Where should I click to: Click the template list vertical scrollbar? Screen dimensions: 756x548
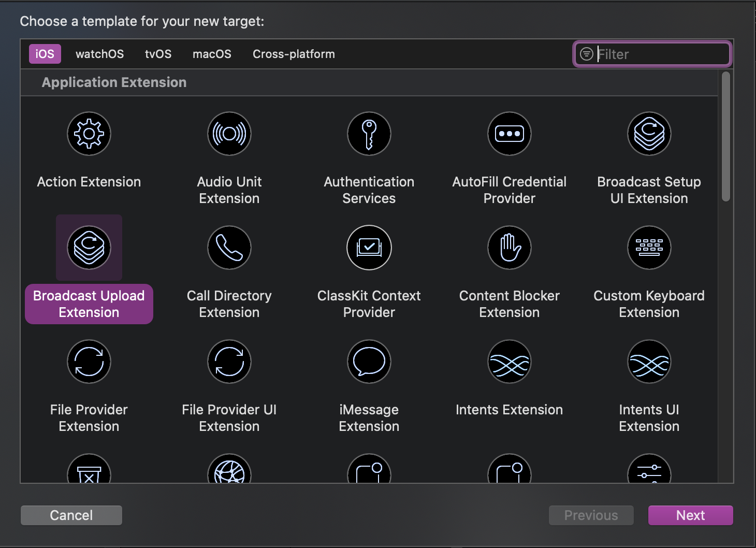tap(726, 137)
